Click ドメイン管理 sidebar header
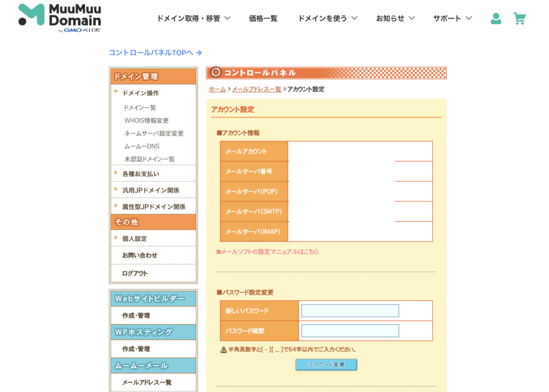 (153, 76)
